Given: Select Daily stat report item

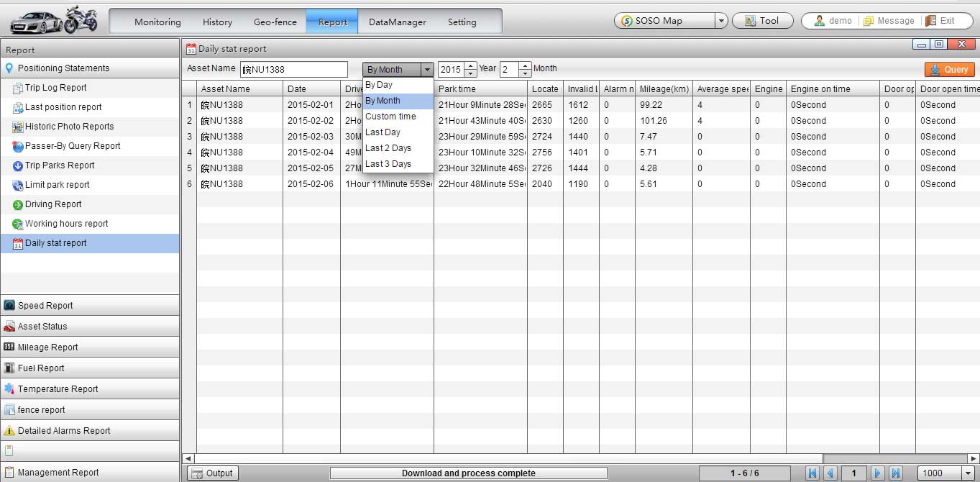Looking at the screenshot, I should tap(90, 243).
